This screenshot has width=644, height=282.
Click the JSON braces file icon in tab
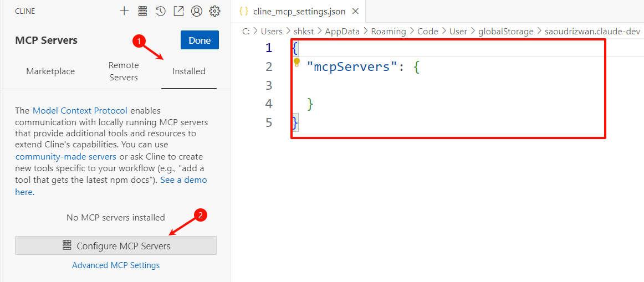pyautogui.click(x=243, y=12)
